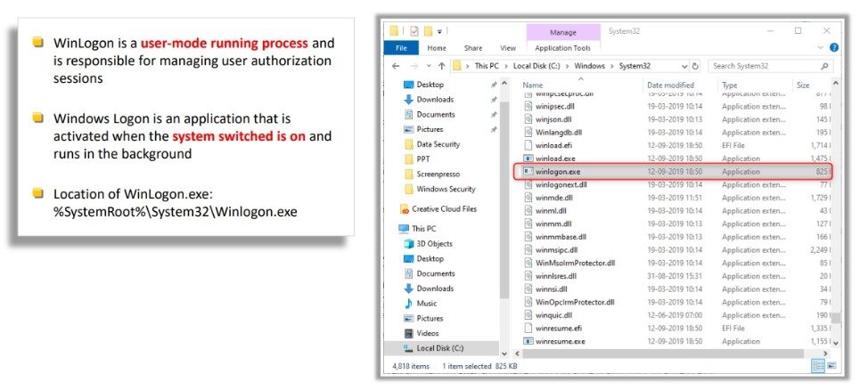Click the winload.exe file icon
This screenshot has height=390, width=868.
coord(528,158)
